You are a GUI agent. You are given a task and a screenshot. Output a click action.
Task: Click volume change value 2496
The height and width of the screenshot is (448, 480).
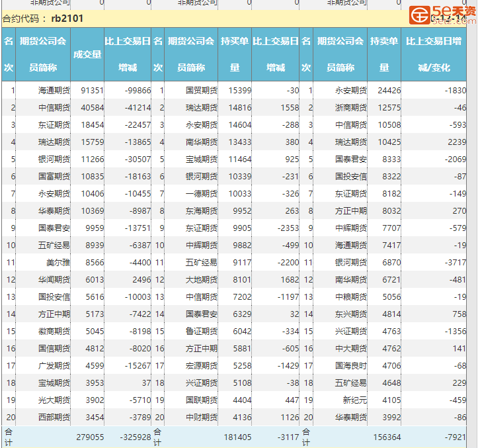tap(141, 279)
